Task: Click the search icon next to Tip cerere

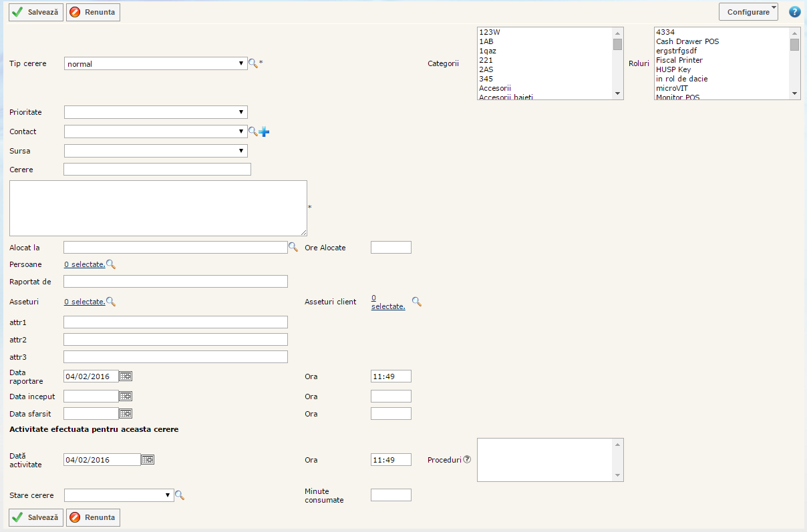Action: click(253, 63)
